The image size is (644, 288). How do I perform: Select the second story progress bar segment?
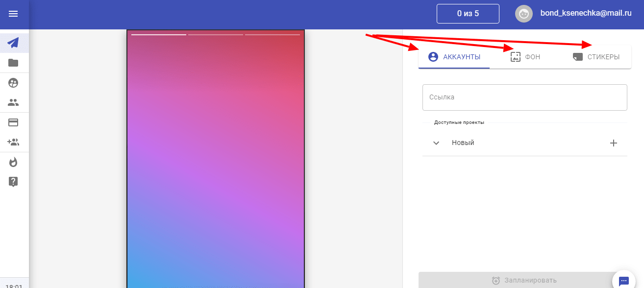[216, 35]
